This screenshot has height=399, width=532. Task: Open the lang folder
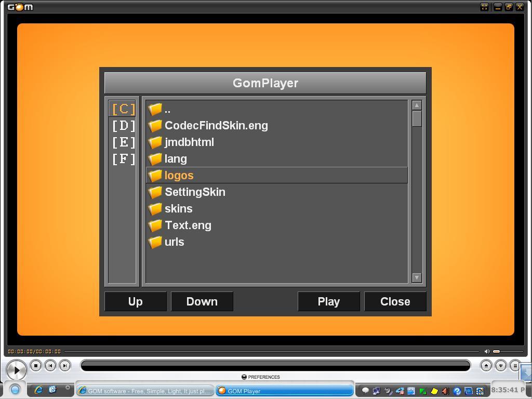pos(176,158)
